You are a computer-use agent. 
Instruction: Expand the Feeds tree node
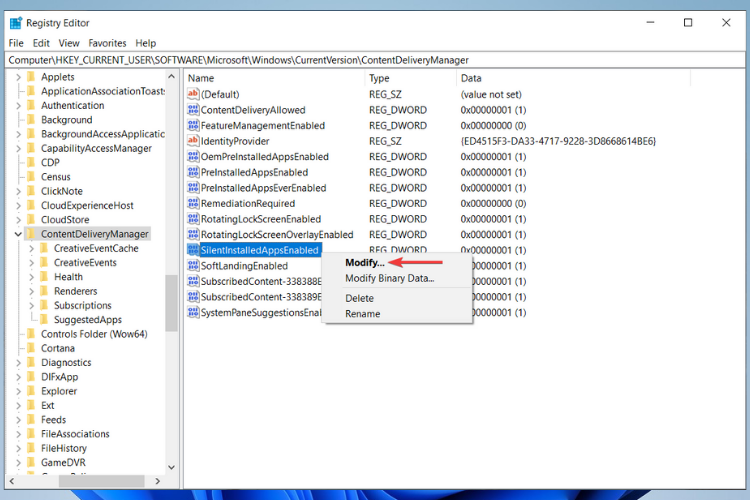(x=18, y=420)
